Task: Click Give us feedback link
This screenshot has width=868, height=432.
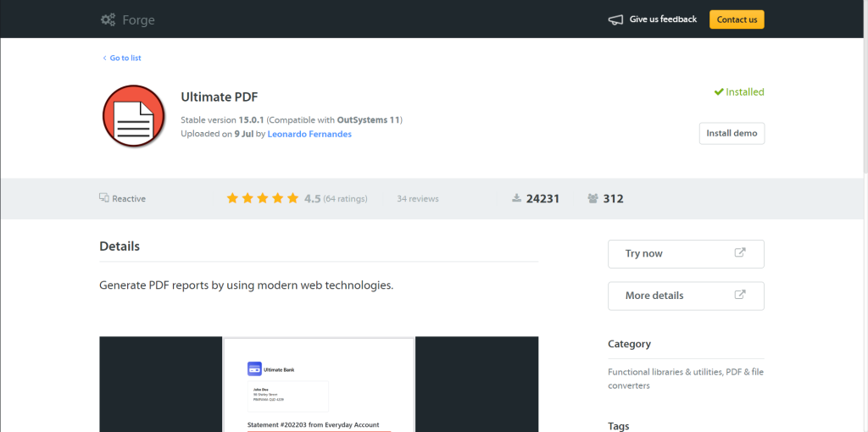Action: [663, 19]
